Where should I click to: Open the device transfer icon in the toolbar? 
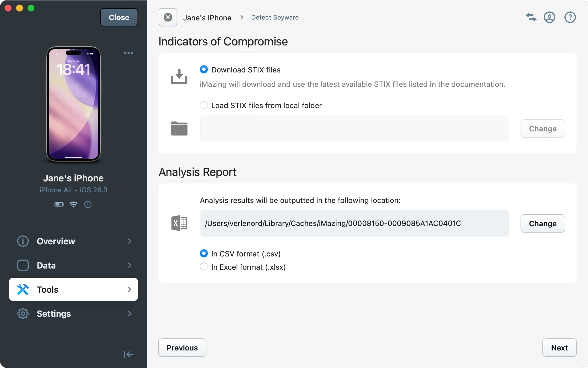tap(531, 17)
